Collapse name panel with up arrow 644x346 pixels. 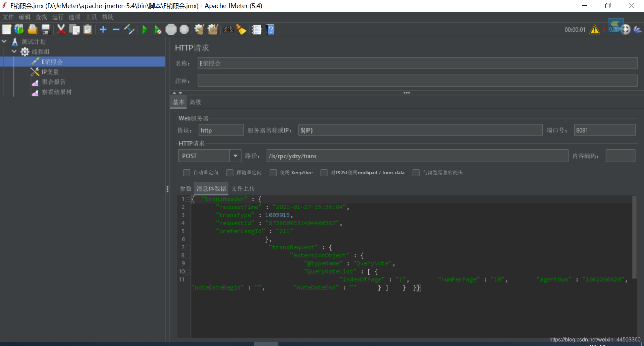(x=174, y=93)
